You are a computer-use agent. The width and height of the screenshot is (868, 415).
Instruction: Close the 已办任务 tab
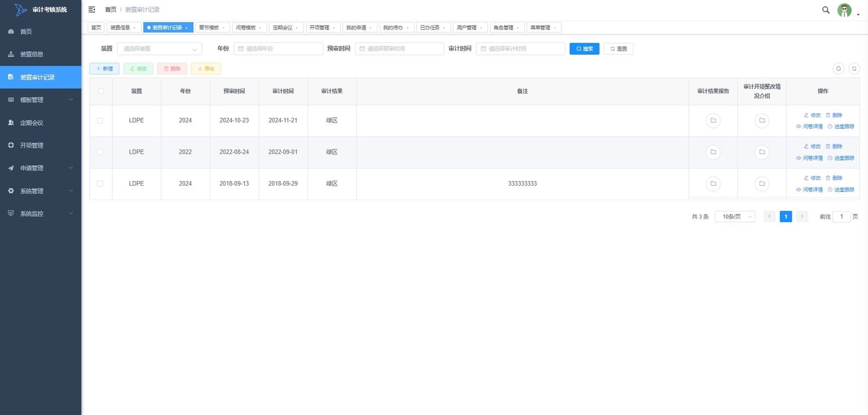point(444,28)
